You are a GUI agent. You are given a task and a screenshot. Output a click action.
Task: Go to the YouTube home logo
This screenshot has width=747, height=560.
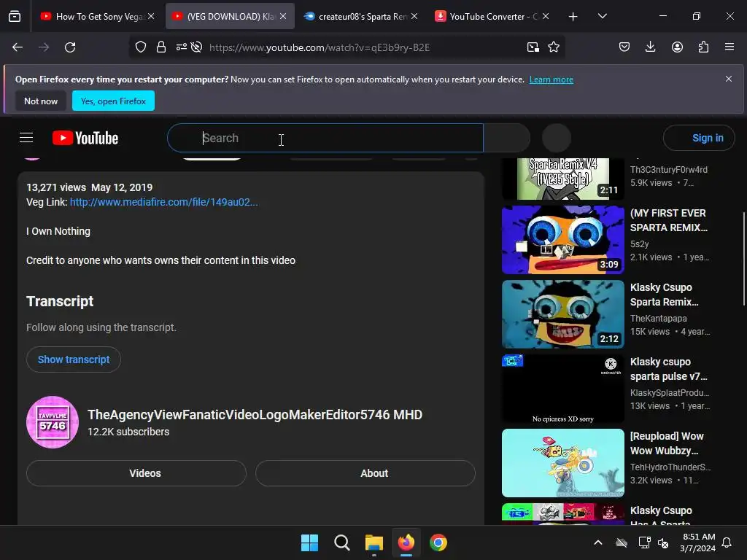click(85, 138)
